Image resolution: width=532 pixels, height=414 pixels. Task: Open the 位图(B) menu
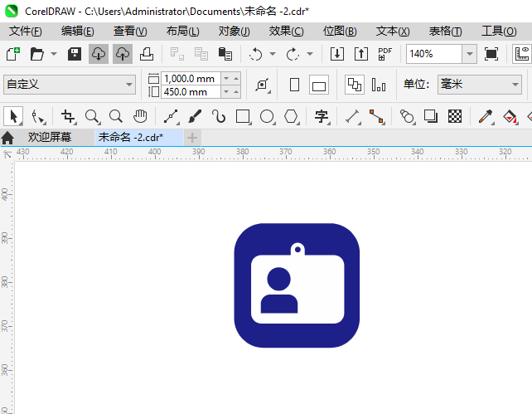pos(340,32)
